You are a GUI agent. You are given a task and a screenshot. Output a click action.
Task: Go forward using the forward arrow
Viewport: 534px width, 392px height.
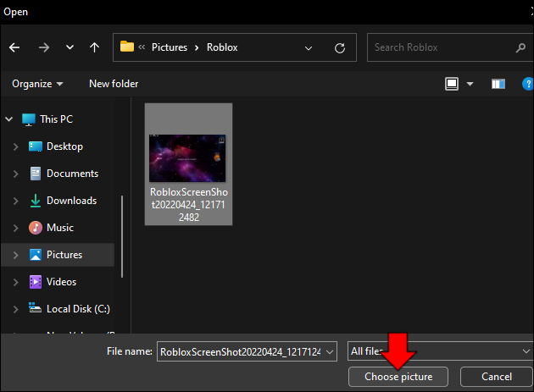[x=44, y=47]
